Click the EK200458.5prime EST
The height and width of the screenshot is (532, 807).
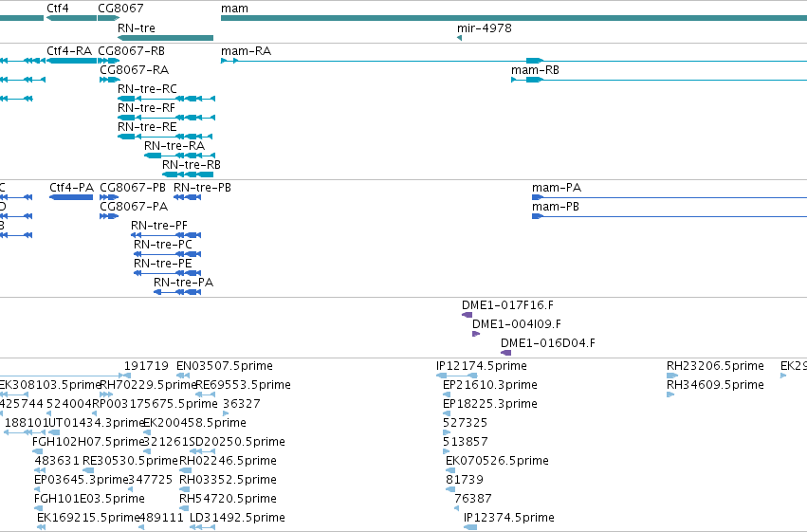pos(147,432)
